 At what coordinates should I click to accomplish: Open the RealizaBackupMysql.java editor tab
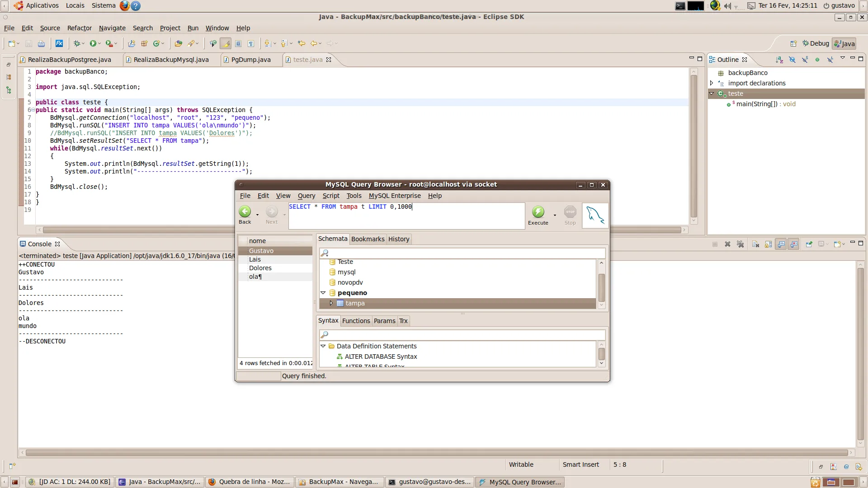click(x=170, y=60)
